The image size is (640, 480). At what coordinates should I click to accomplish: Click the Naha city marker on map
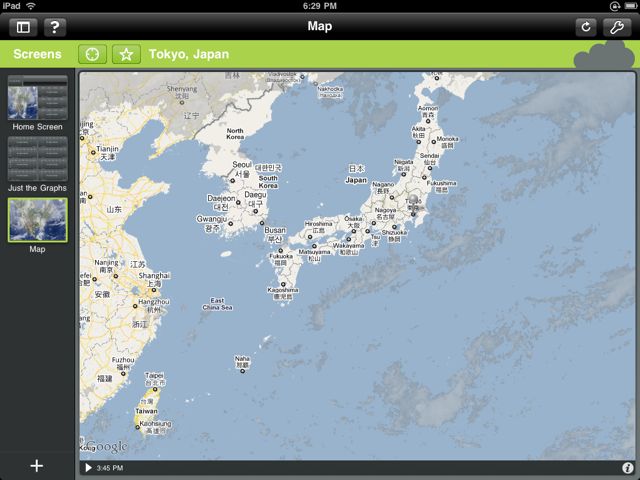(242, 371)
